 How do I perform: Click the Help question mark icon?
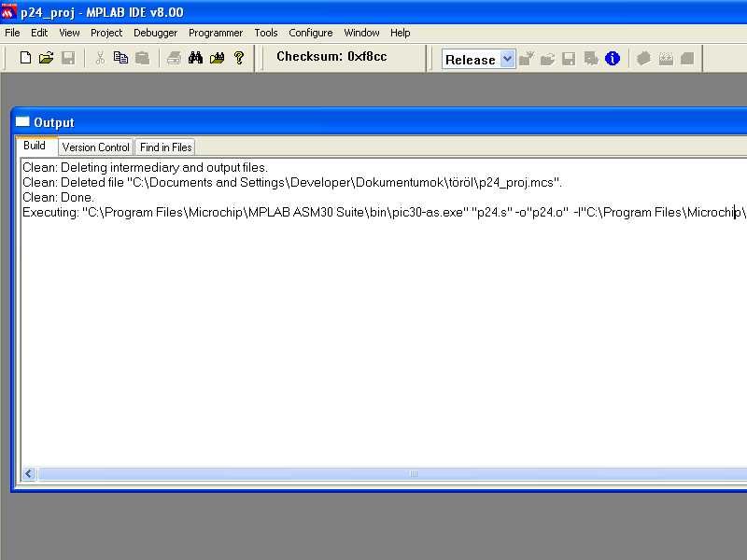[239, 58]
